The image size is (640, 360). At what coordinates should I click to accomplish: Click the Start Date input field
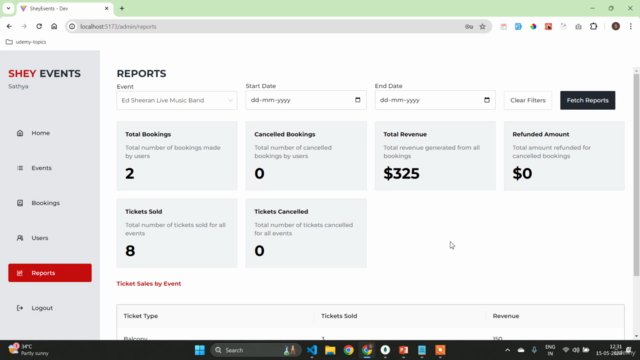pos(306,100)
